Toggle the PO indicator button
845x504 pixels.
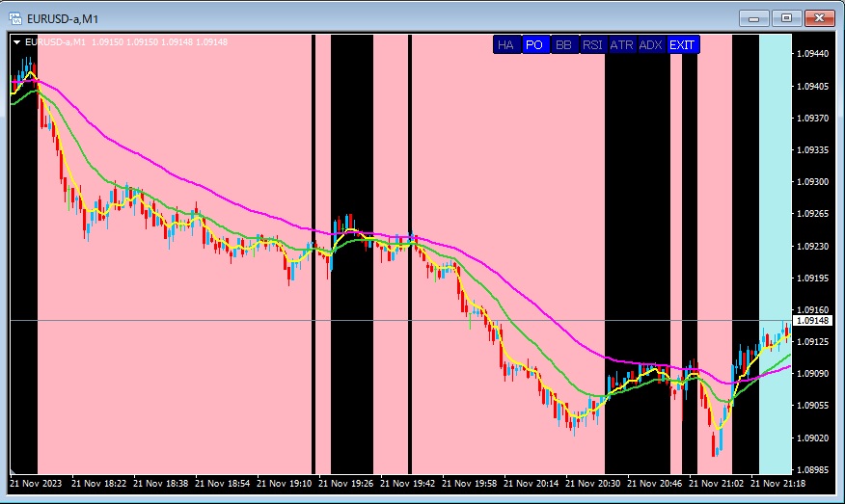pyautogui.click(x=536, y=44)
